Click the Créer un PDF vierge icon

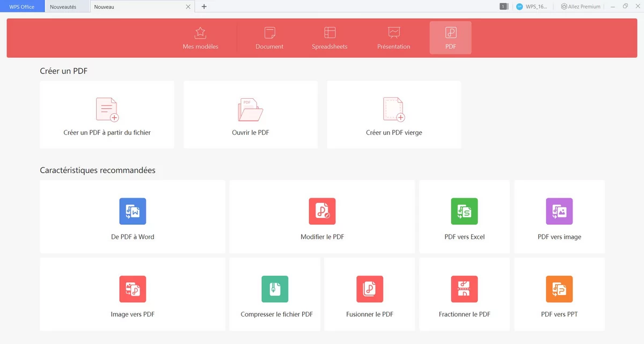[394, 109]
